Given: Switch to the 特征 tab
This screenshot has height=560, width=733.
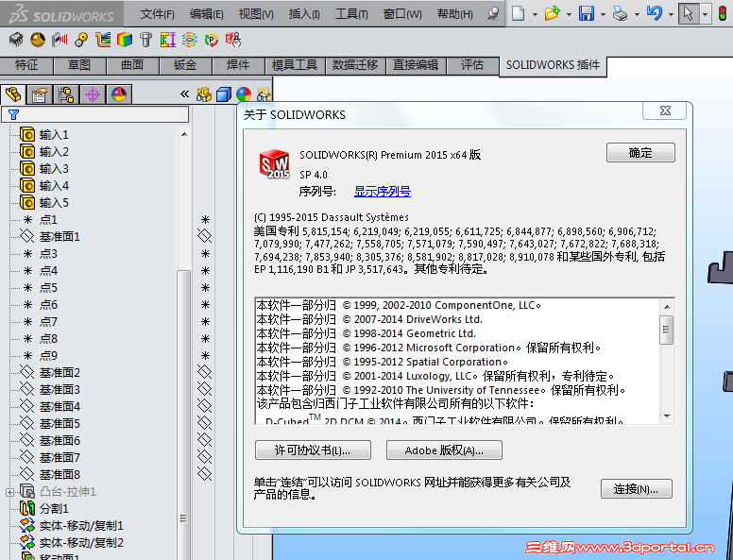Looking at the screenshot, I should coord(26,65).
